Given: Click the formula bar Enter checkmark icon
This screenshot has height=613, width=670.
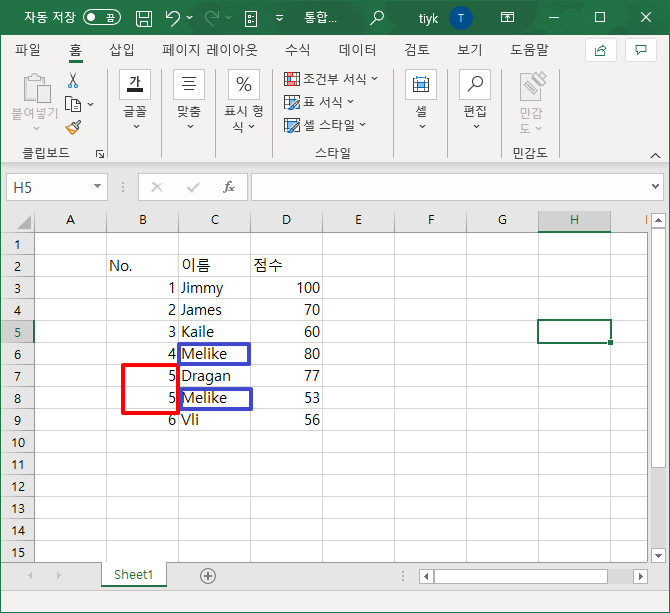Looking at the screenshot, I should click(x=193, y=187).
